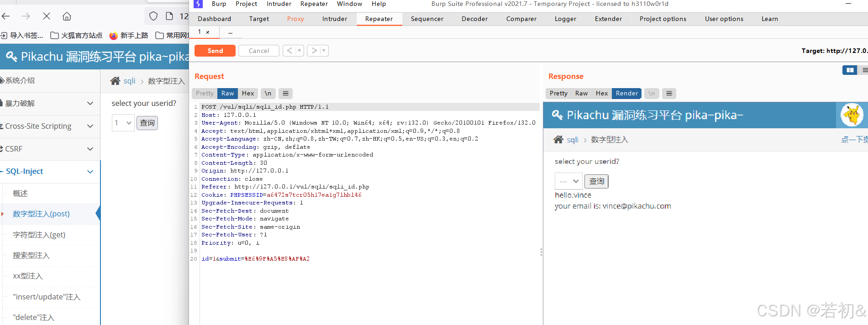This screenshot has height=325, width=868.
Task: Open "insert/update"注入 sidebar link
Action: point(47,297)
